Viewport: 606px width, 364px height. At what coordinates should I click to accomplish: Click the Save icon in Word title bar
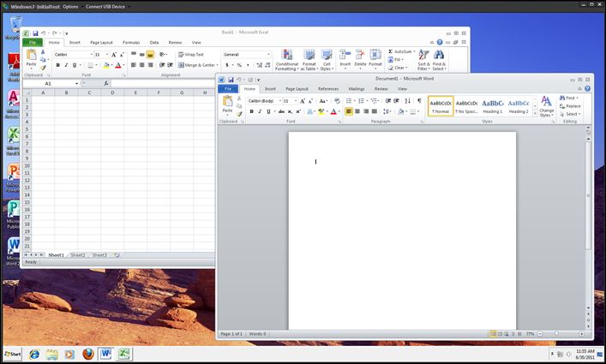(231, 79)
